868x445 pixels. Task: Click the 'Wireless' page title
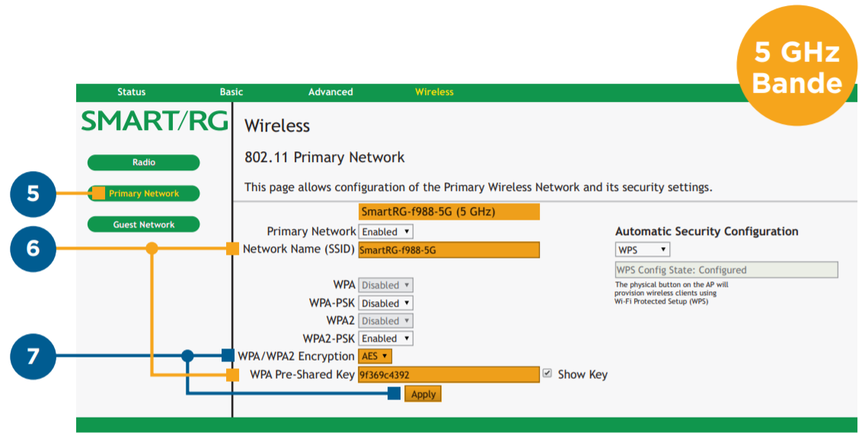point(277,126)
